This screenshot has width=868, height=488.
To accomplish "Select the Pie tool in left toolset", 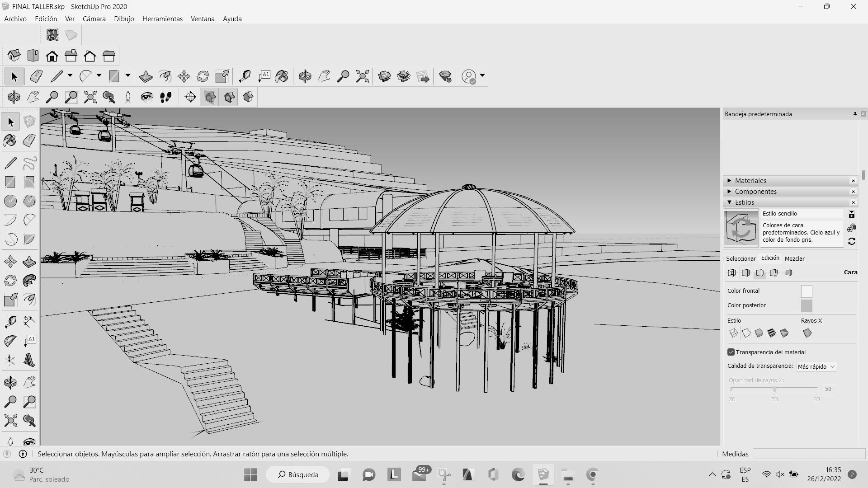I will point(29,239).
